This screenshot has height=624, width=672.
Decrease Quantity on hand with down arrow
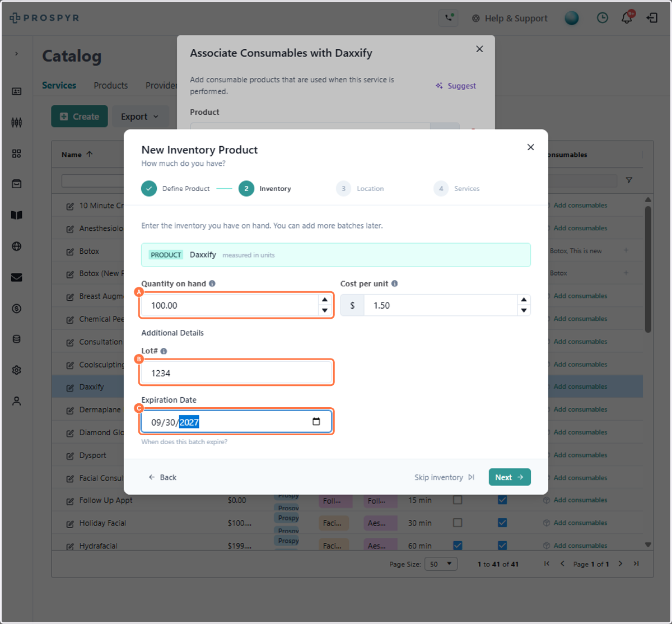click(325, 310)
